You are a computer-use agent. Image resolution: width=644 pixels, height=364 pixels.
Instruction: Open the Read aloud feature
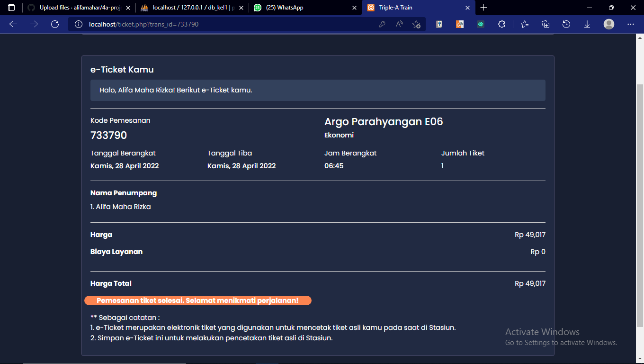coord(399,24)
